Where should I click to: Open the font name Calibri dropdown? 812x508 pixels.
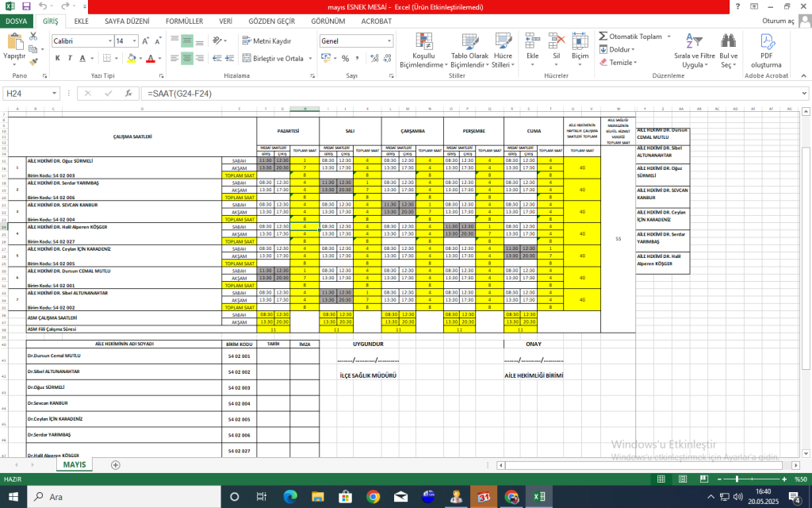[109, 41]
